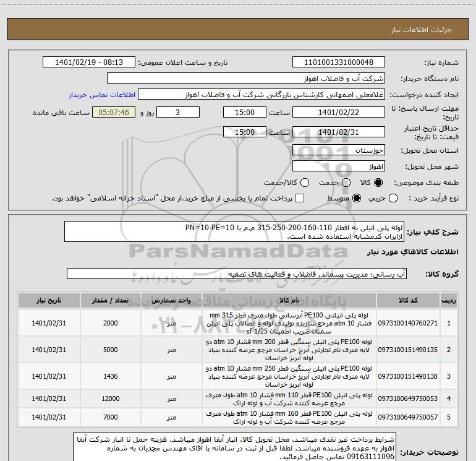Open the buyer contact information link
Image resolution: width=476 pixels, height=461 pixels.
(102, 95)
